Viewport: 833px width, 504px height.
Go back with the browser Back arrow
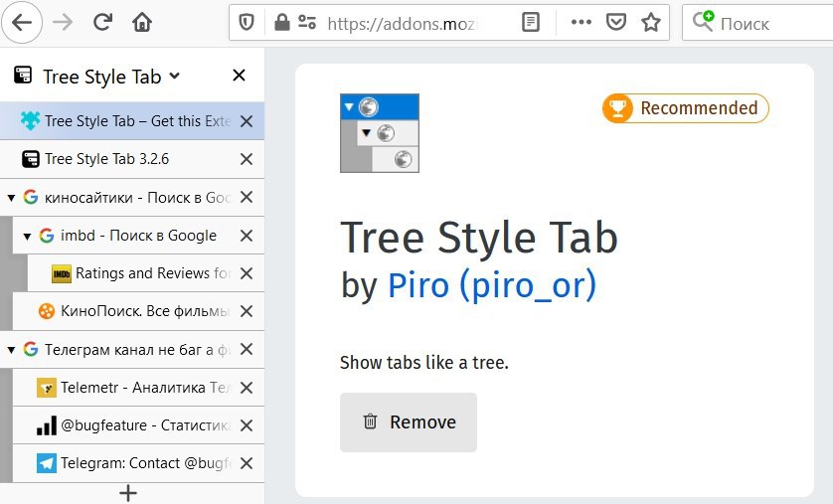click(x=22, y=22)
